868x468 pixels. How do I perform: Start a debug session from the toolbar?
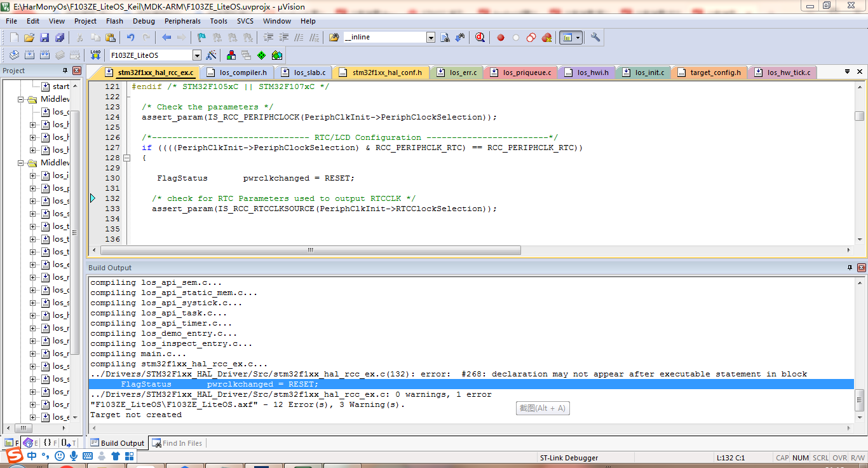[x=481, y=37]
